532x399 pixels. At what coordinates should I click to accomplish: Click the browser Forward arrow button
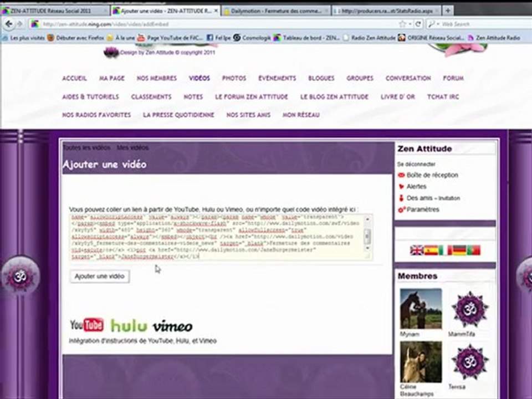point(20,24)
